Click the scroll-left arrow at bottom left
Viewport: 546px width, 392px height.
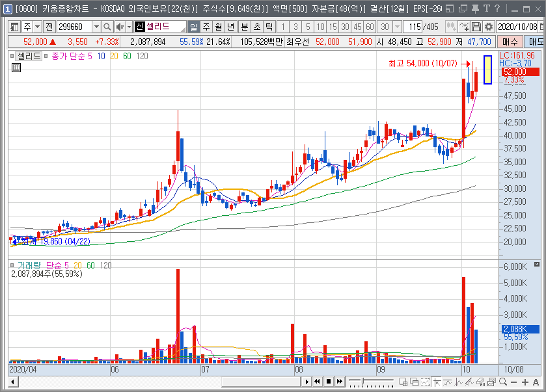point(13,382)
